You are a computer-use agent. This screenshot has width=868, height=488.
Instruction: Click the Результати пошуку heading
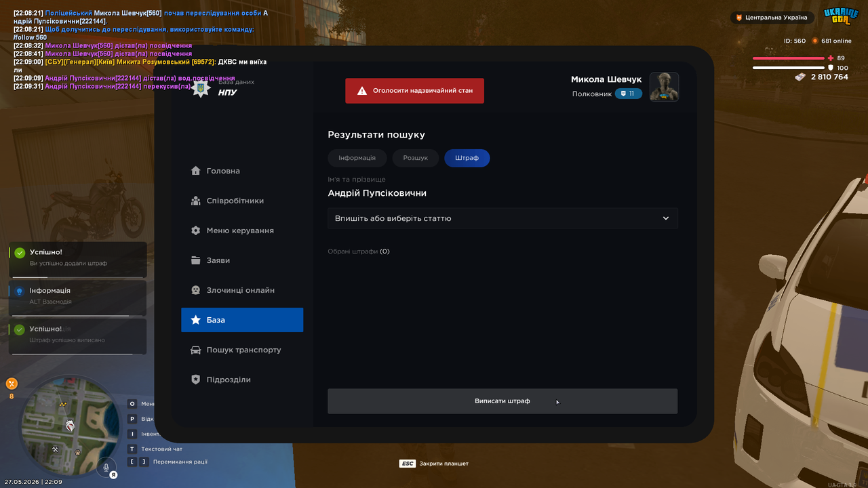[x=376, y=135]
